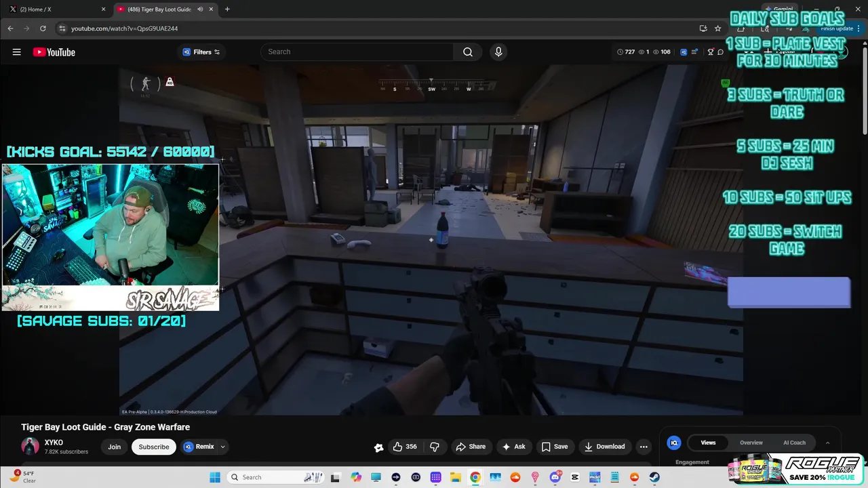Image resolution: width=868 pixels, height=488 pixels.
Task: Click the magnifier search submit button
Action: (x=468, y=52)
